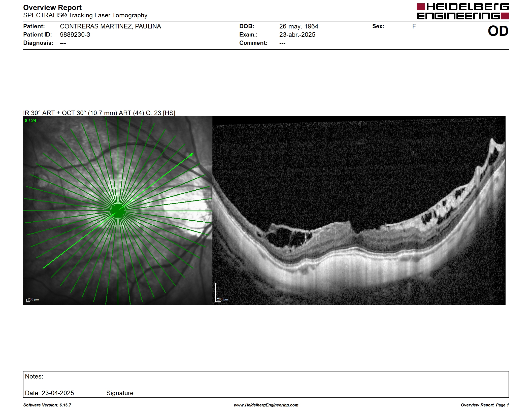
Task: Click the center of the radial scan pattern
Action: click(118, 211)
